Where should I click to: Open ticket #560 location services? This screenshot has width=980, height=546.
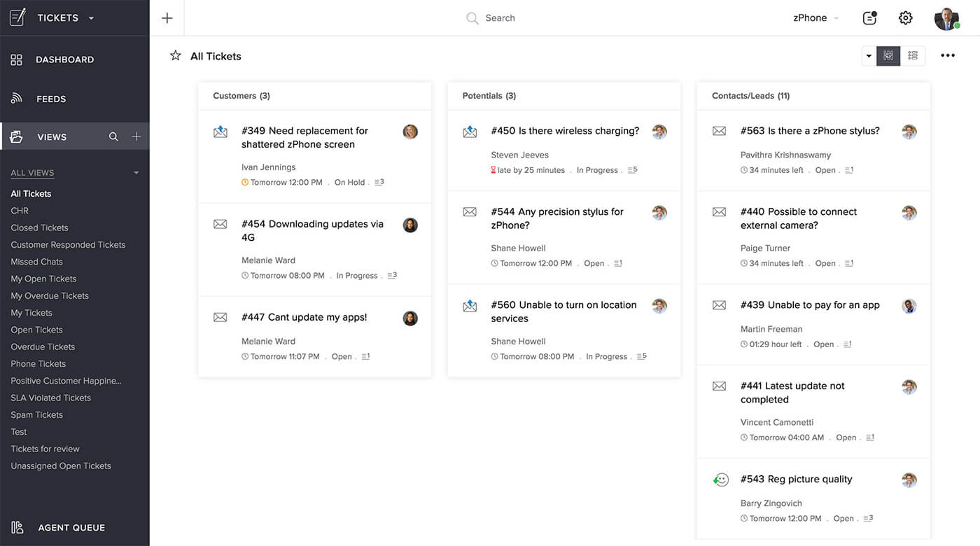(x=563, y=311)
